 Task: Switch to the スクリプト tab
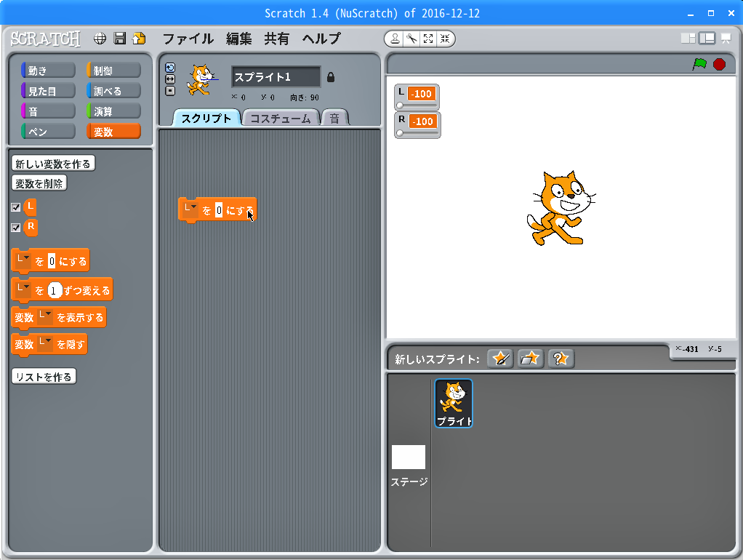coord(206,118)
